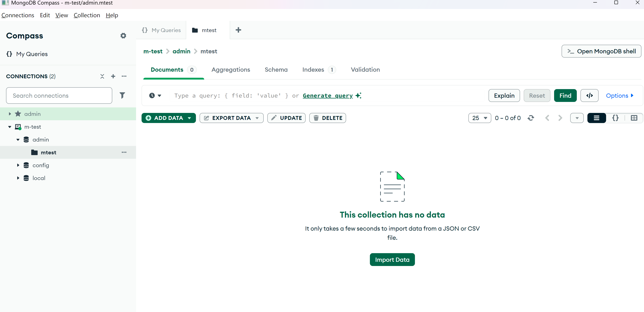Open a new tab with plus icon
Viewport: 644px width, 312px height.
[238, 30]
